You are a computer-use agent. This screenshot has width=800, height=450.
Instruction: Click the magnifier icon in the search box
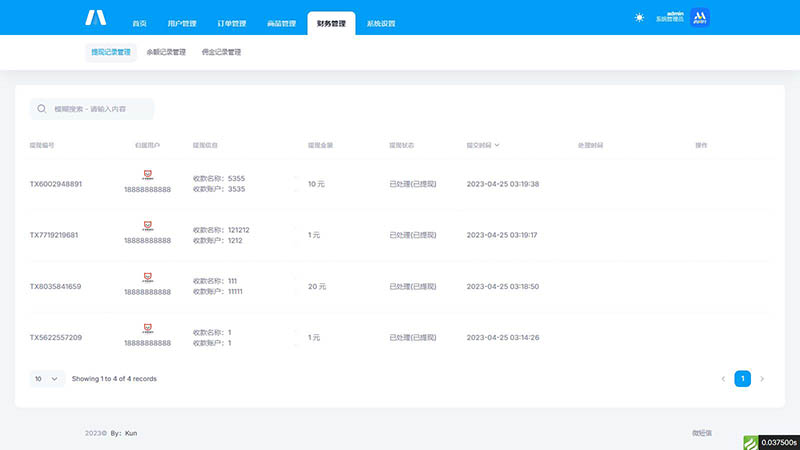(42, 109)
